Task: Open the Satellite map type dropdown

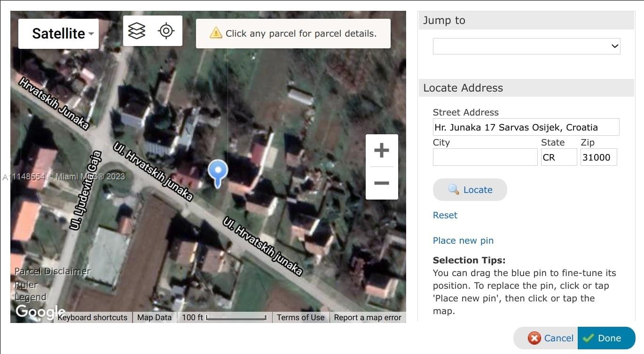Action: [58, 33]
